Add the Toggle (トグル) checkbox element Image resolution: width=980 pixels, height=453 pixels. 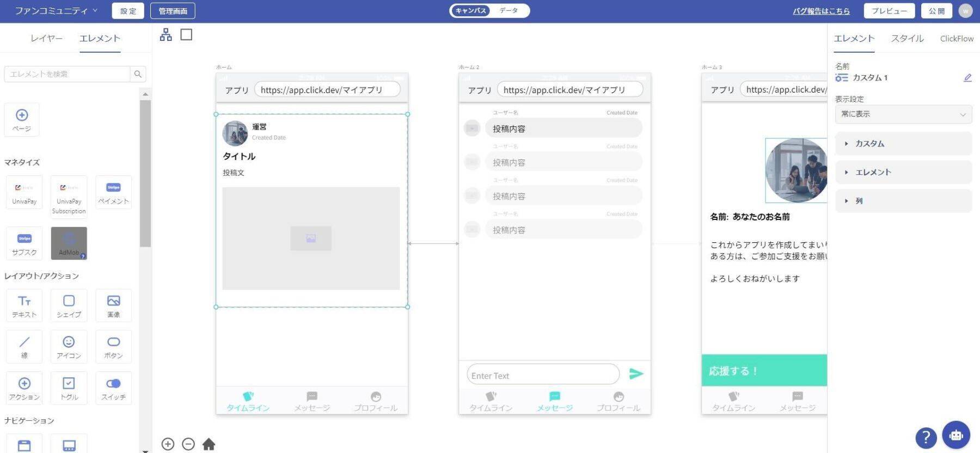pyautogui.click(x=69, y=388)
